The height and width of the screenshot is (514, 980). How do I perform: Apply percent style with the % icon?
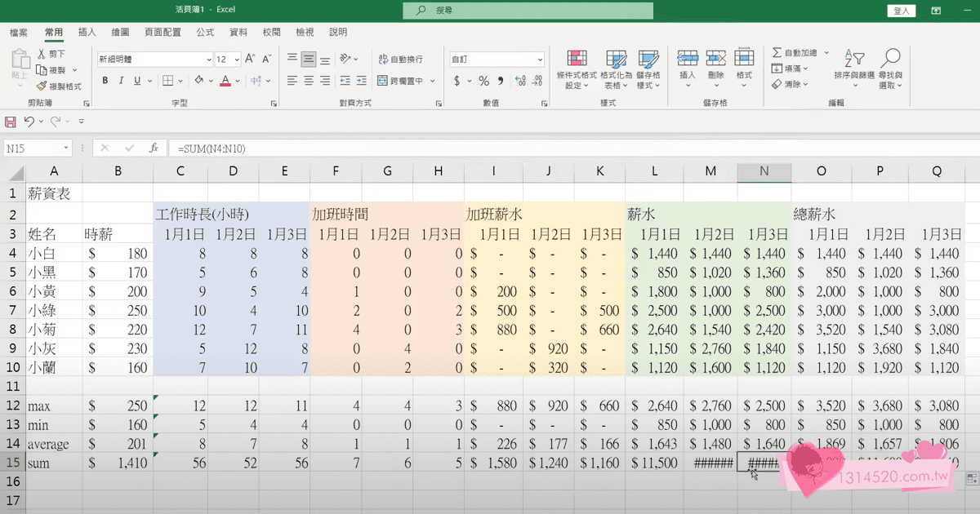tap(483, 81)
